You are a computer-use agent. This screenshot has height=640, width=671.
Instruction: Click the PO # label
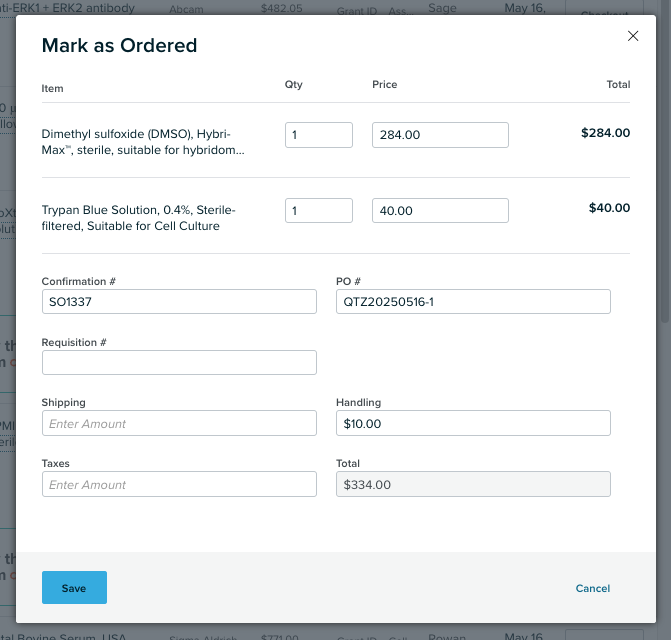348,281
